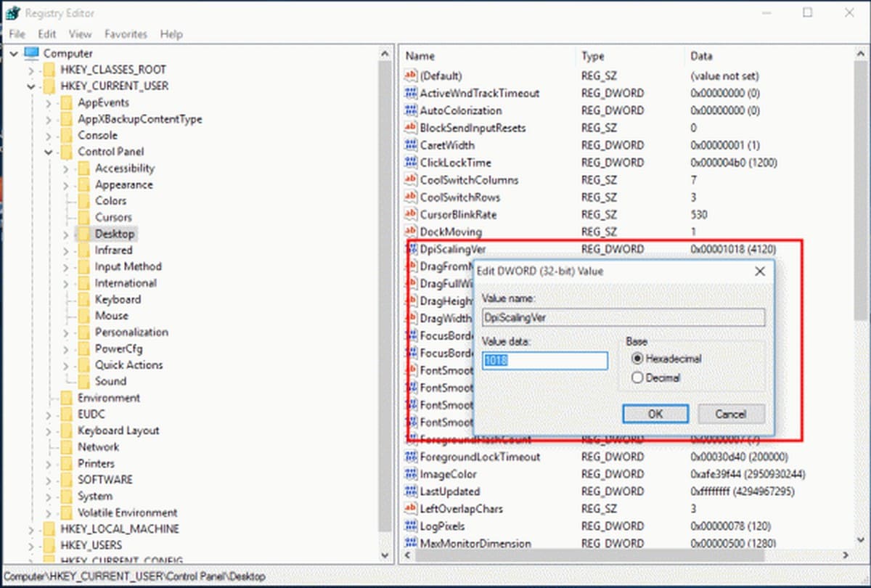Click the EUDC folder icon
Screen dimensions: 871x588
[66, 415]
